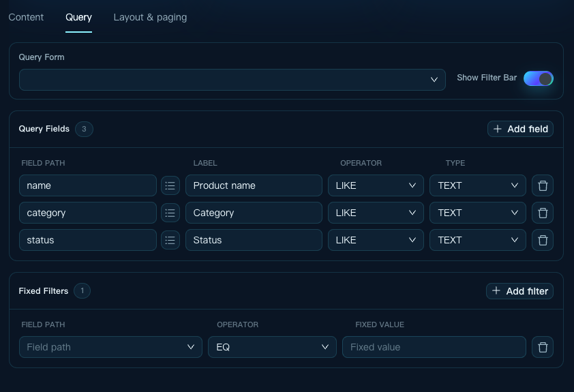Delete the name query field row
This screenshot has height=392, width=574.
coord(543,185)
